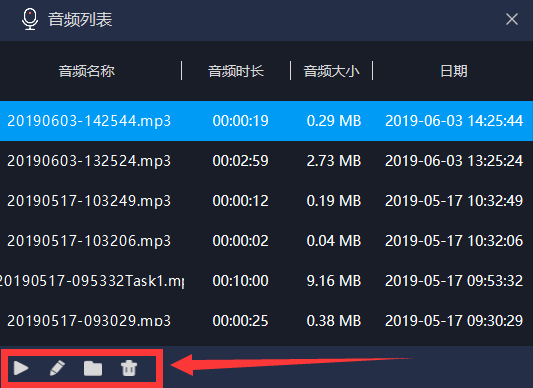Image resolution: width=533 pixels, height=388 pixels.
Task: Click date 2019-06-03 14:25:44
Action: point(454,121)
